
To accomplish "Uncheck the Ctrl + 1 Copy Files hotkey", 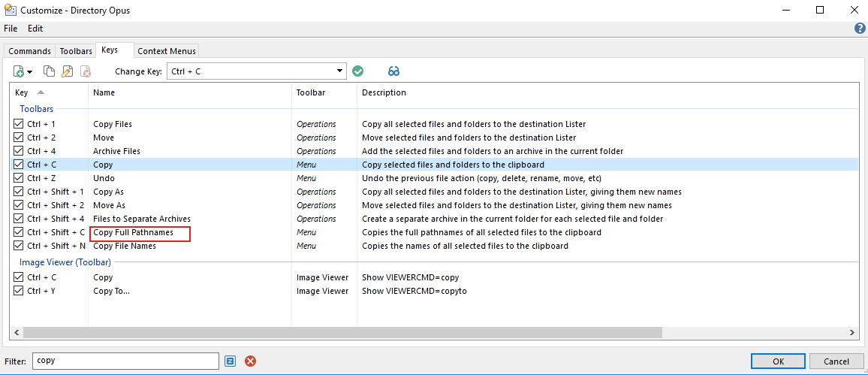I will 19,124.
